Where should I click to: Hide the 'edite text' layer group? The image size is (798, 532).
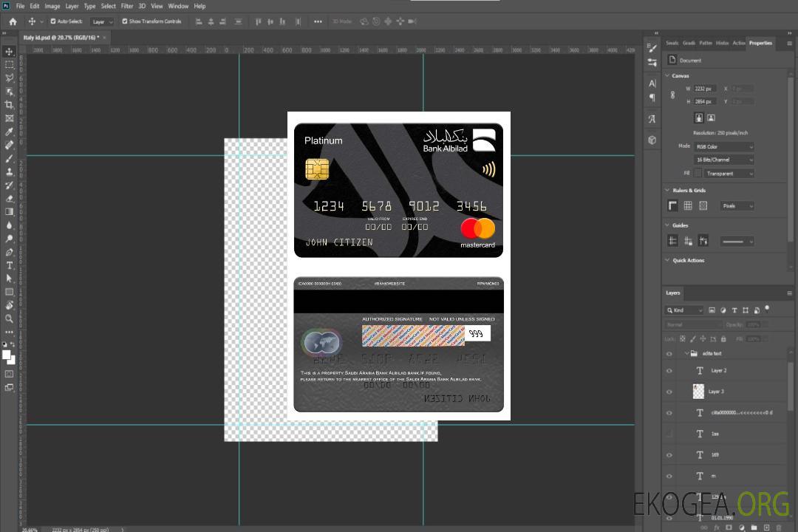669,354
